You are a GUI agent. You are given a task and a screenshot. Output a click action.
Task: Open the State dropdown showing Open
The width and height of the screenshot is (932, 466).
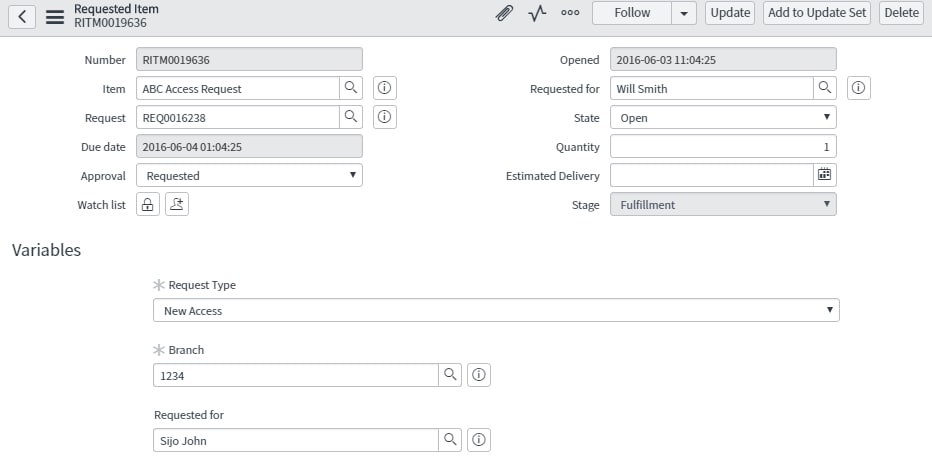[723, 117]
